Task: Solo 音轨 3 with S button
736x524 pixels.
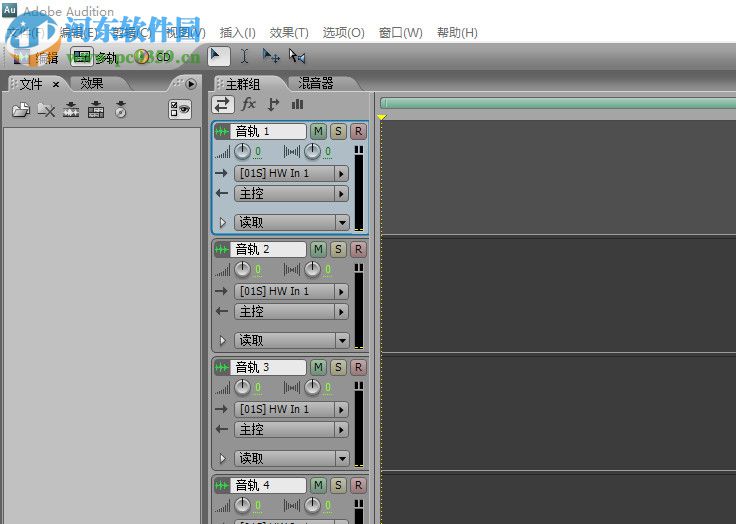Action: (338, 368)
